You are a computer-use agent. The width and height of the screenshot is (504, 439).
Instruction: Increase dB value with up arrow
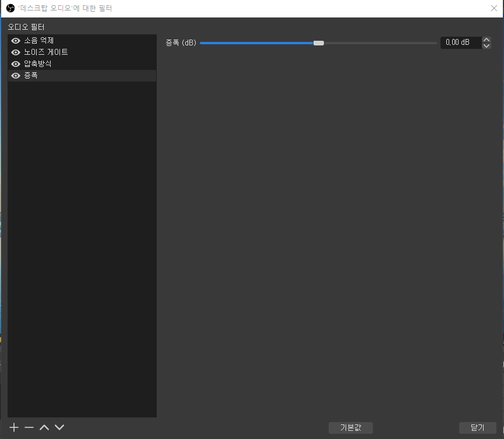click(x=487, y=40)
